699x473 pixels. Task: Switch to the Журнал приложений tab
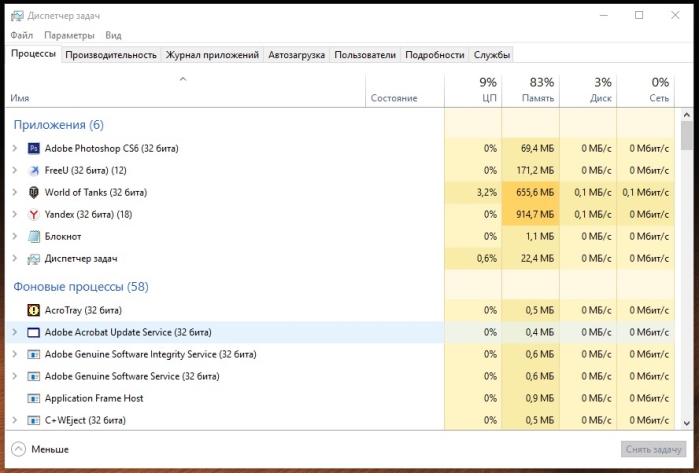(212, 55)
